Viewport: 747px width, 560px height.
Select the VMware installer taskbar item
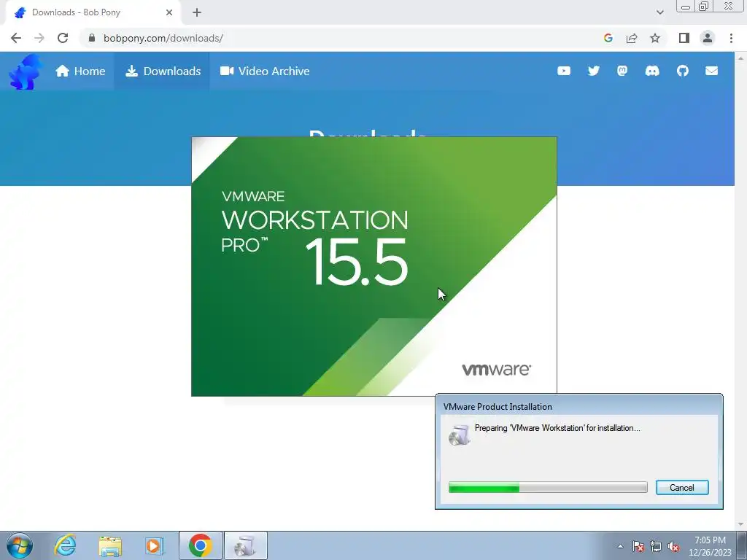(x=245, y=545)
